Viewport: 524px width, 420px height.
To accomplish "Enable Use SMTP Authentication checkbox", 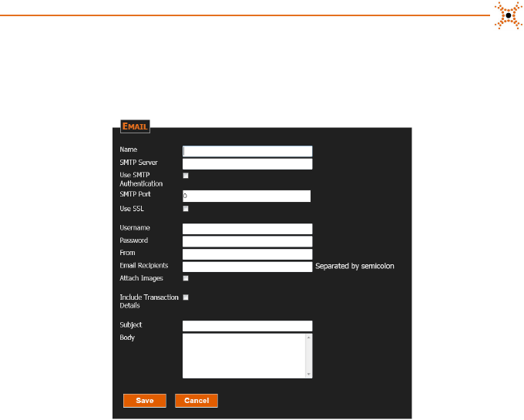I will point(186,176).
